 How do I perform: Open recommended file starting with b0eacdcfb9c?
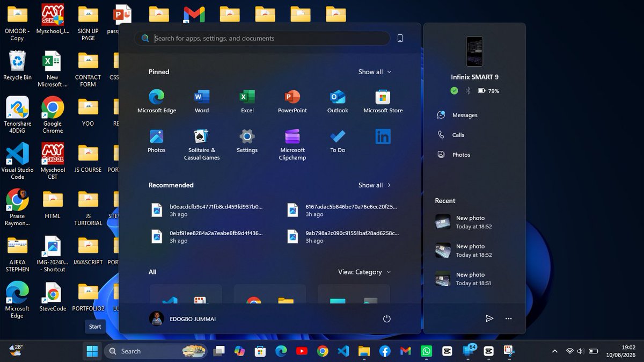(207, 210)
